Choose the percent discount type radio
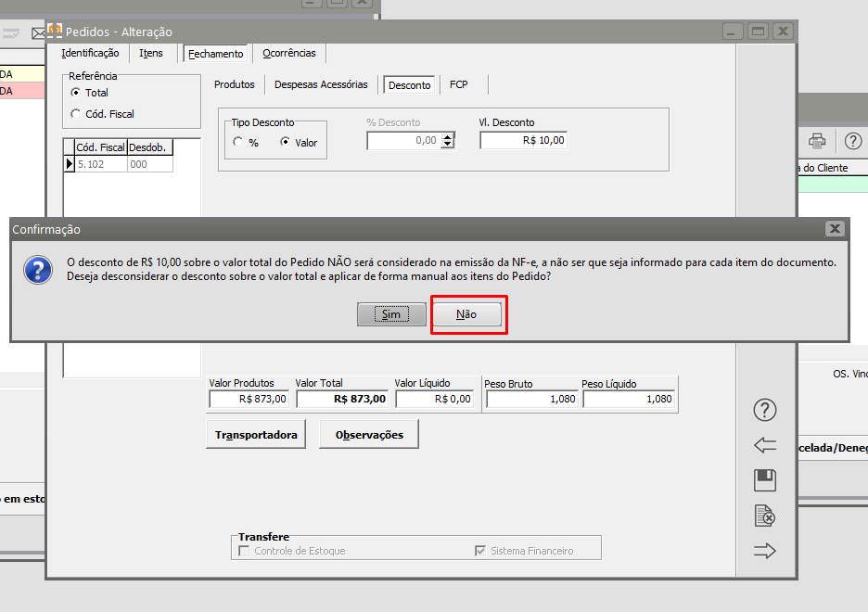This screenshot has width=868, height=612. [x=238, y=143]
